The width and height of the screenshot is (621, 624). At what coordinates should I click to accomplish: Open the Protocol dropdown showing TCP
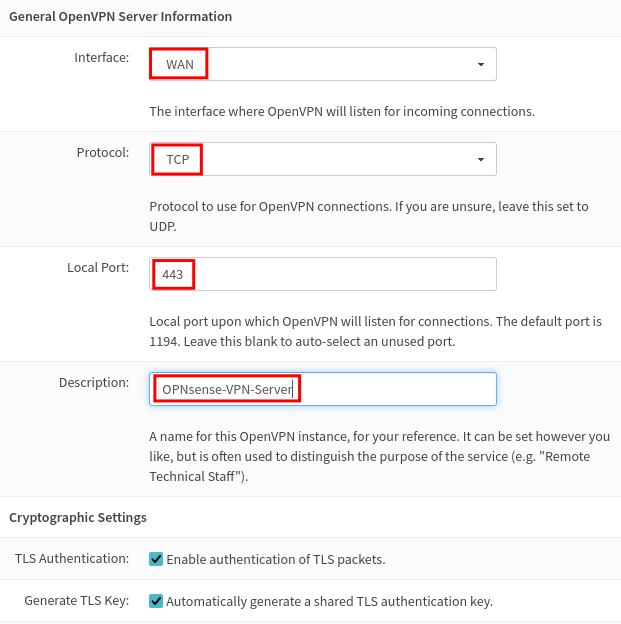tap(323, 159)
